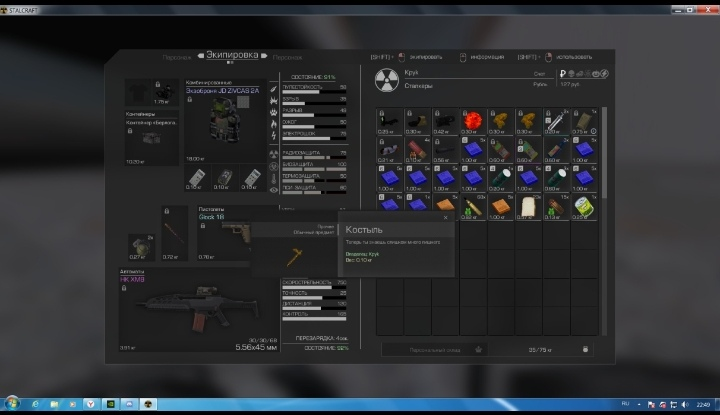
Task: Select the brown cigar stack 15x
Action: click(556, 207)
